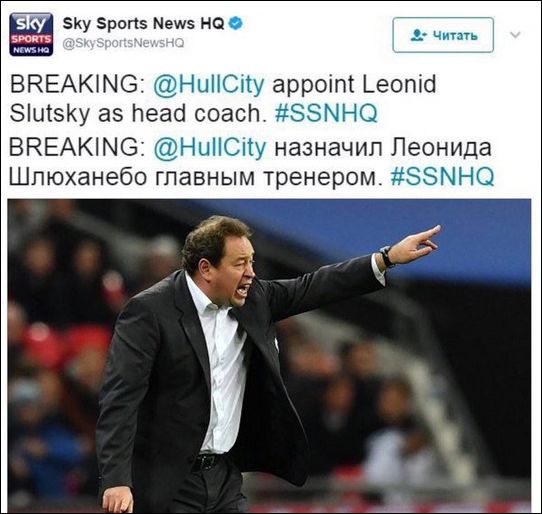542x514 pixels.
Task: Open #SSNHQ hashtag after 'head coach.'
Action: [326, 113]
